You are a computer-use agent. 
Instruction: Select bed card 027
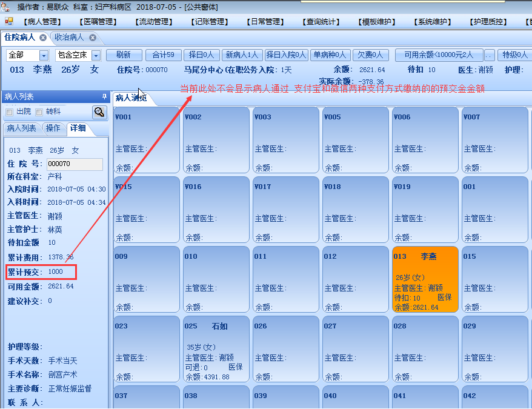355,349
